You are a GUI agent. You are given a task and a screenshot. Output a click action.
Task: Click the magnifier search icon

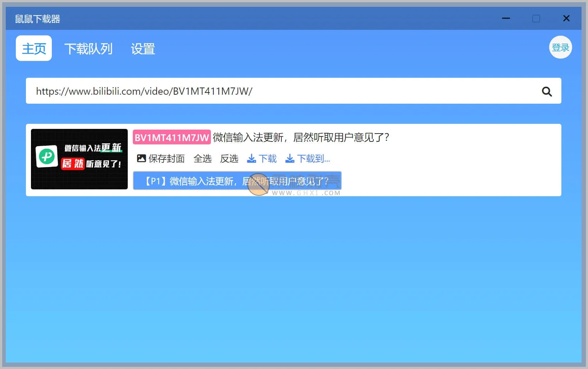pyautogui.click(x=547, y=91)
